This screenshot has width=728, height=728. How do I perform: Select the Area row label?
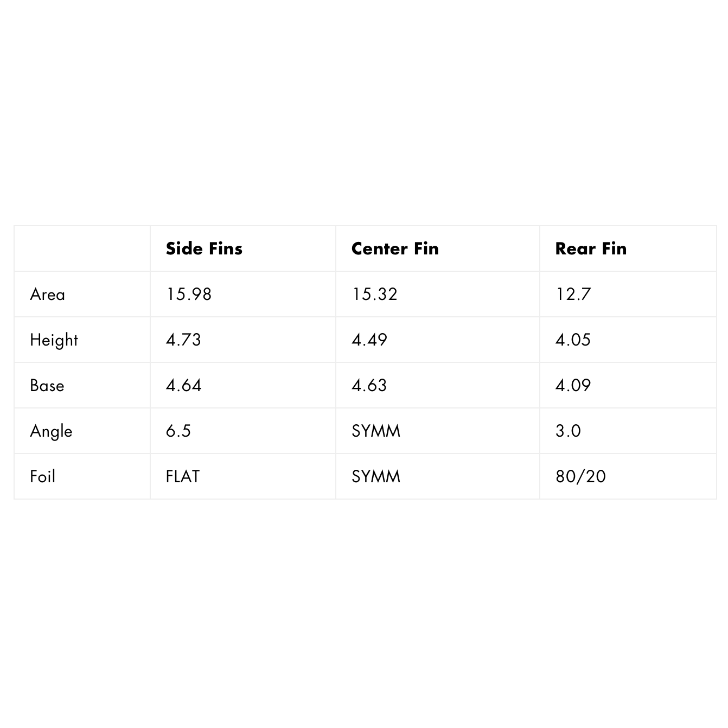coord(48,295)
